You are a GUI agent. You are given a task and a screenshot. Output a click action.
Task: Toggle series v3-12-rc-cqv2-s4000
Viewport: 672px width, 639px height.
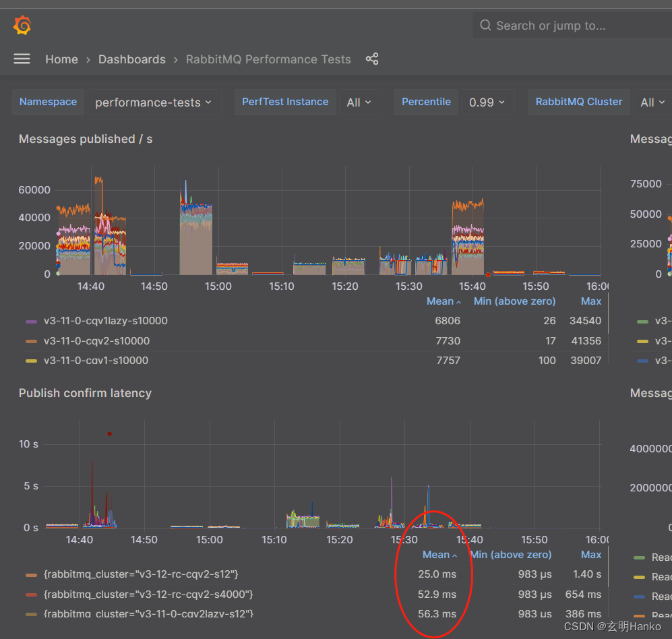point(148,595)
